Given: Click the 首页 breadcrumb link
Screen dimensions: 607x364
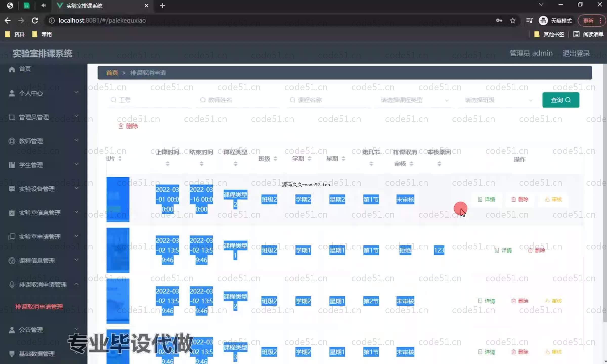Looking at the screenshot, I should coord(112,73).
